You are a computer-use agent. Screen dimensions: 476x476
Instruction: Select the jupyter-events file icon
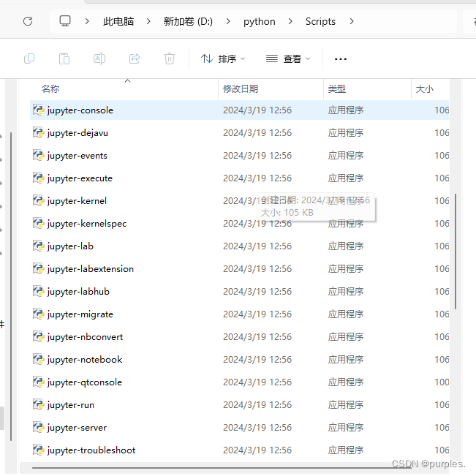[x=39, y=156]
